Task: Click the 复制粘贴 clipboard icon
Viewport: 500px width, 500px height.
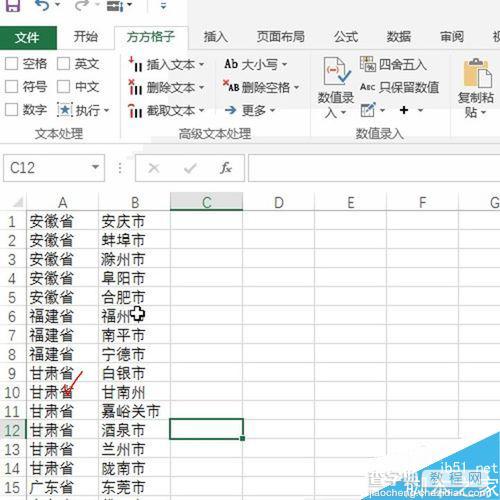Action: coord(478,73)
